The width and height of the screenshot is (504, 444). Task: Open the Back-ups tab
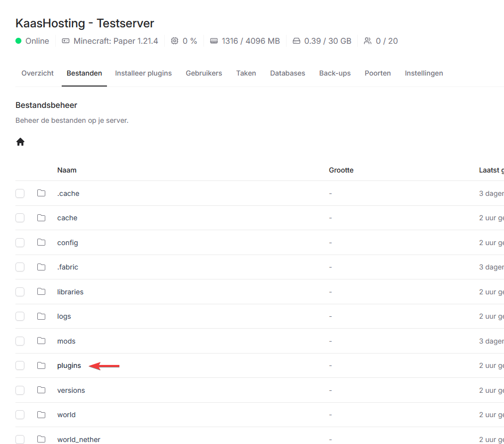click(335, 73)
